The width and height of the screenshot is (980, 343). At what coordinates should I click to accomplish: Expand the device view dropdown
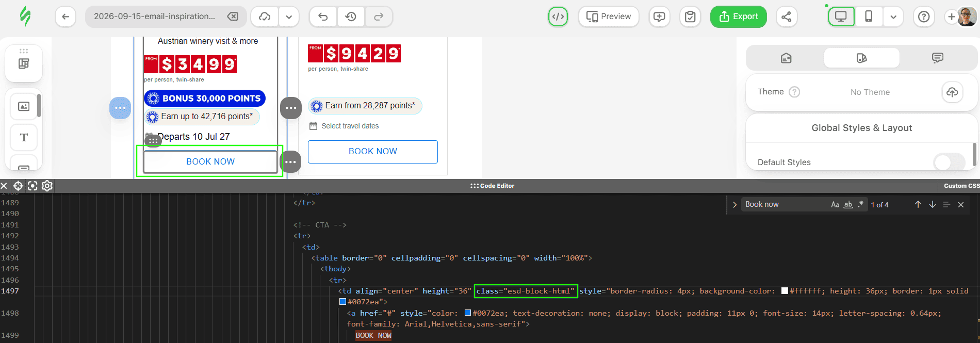893,17
